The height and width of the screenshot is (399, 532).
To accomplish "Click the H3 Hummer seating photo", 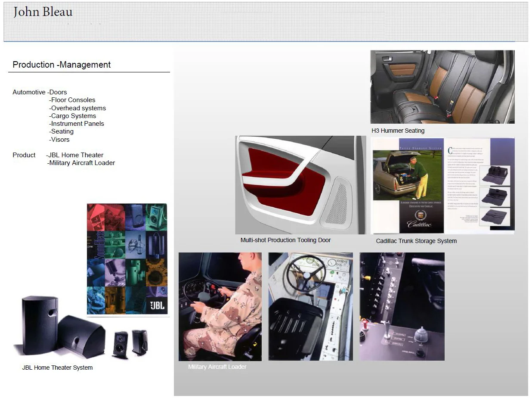I will (442, 87).
